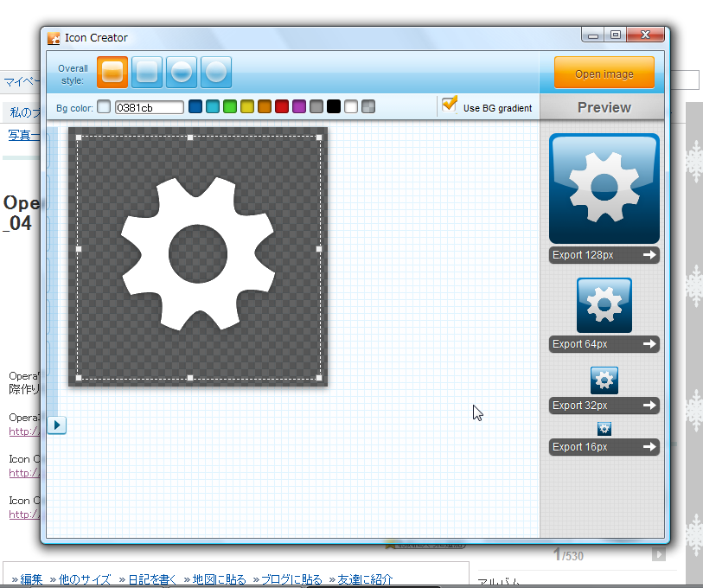Pick the third overall style icon

coord(181,73)
